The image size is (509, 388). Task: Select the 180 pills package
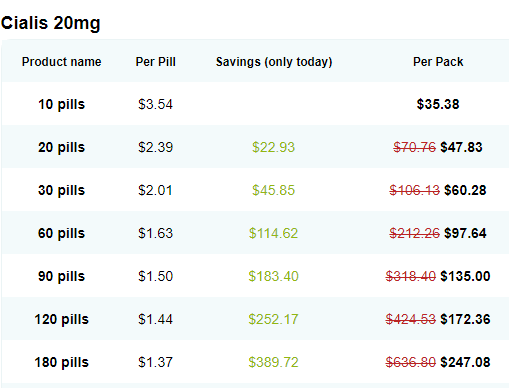tap(62, 362)
